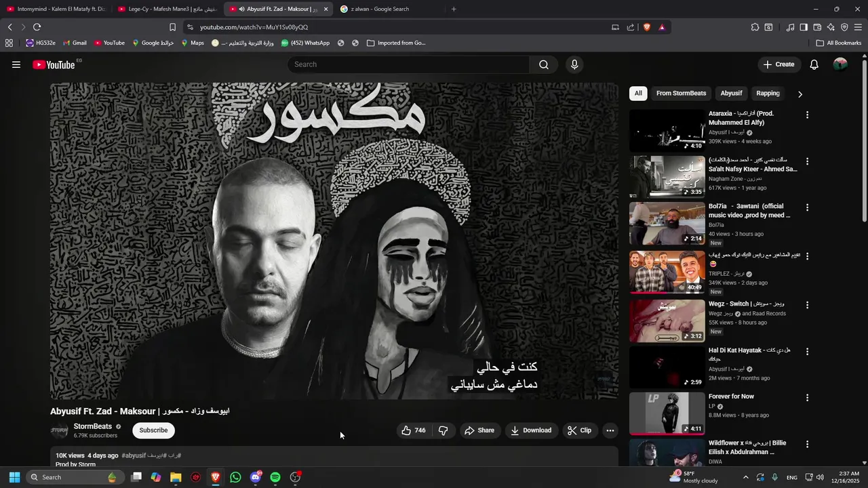This screenshot has height=488, width=868.
Task: Open Brave Leo AI sparkle icon
Action: tap(831, 27)
